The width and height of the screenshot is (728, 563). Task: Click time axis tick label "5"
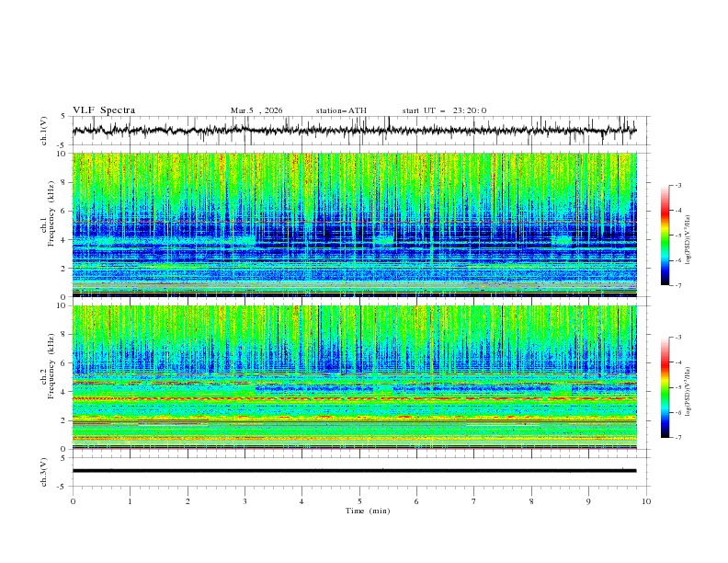359,501
